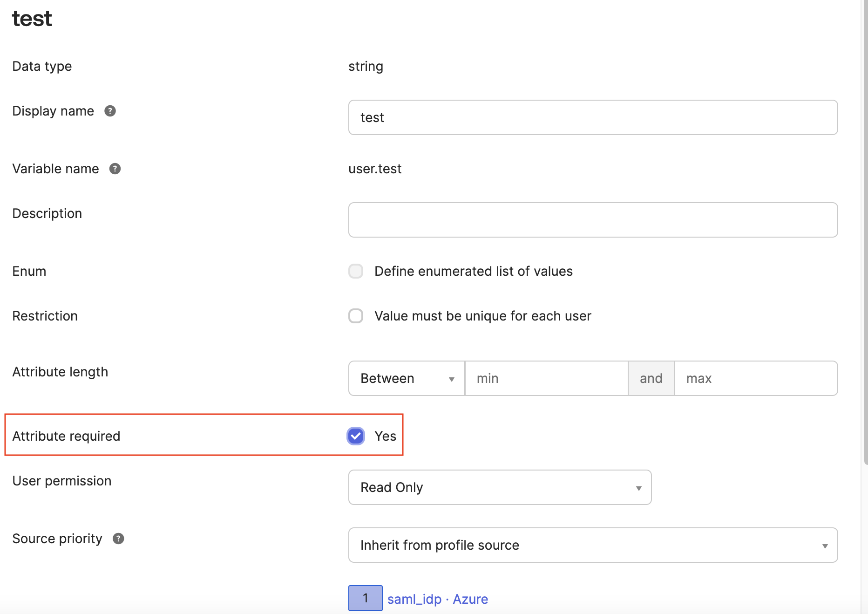Click the 'Yes' label beside Attribute required
Viewport: 868px width, 614px height.
[x=385, y=436]
